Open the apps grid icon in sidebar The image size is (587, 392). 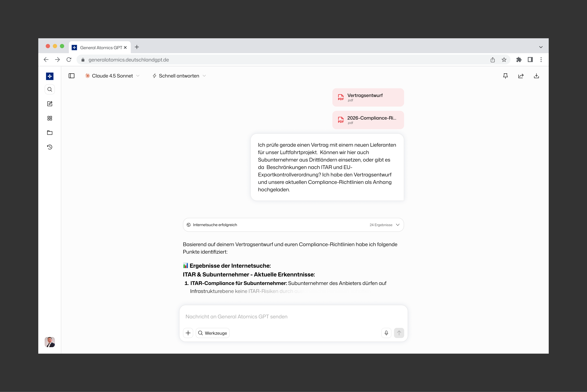[x=50, y=118]
